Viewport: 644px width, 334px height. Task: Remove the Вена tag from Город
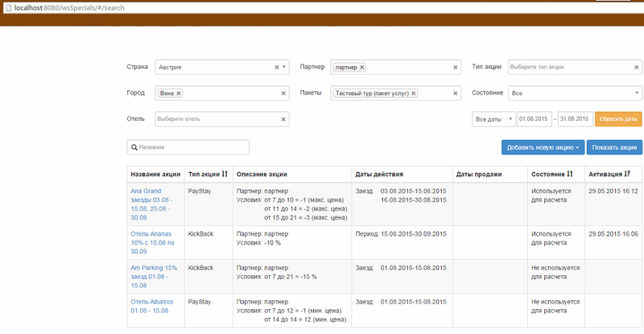(179, 93)
